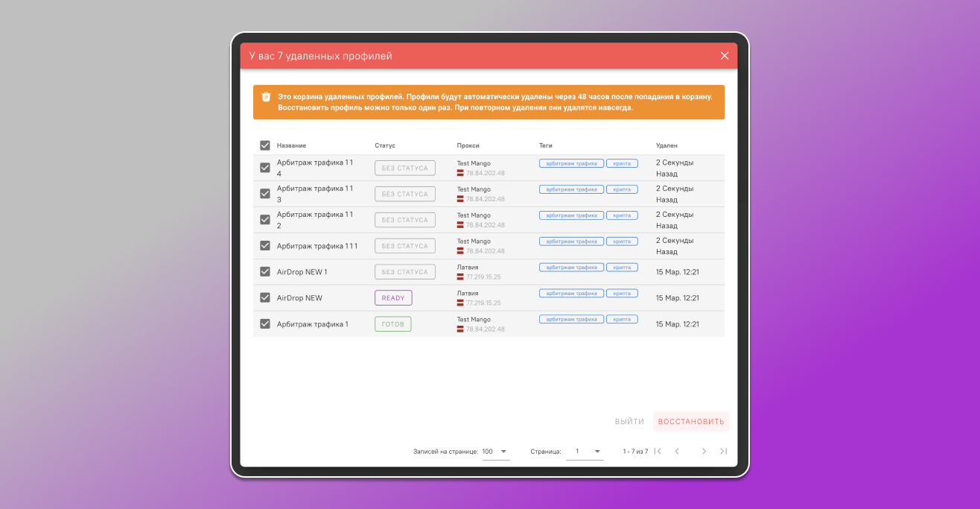Click the Latvia flag beside 77.219.15.25 in AirDrop NEW row
The image size is (980, 509).
(x=460, y=303)
